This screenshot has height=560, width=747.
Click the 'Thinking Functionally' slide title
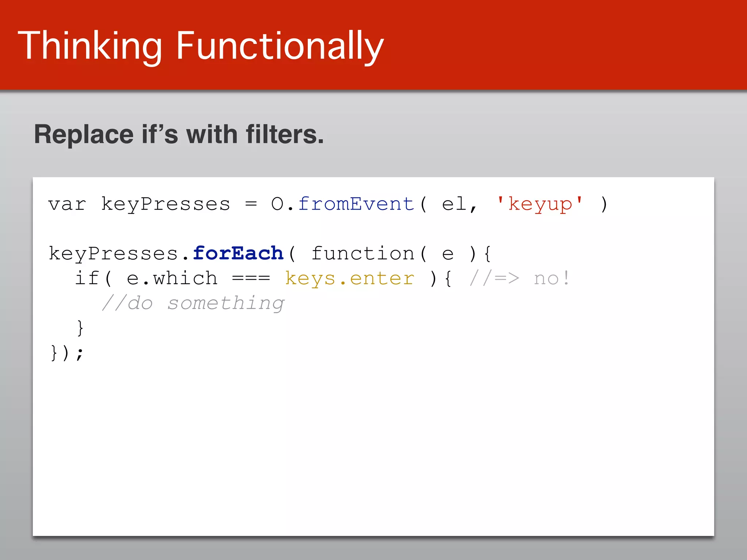pyautogui.click(x=201, y=47)
